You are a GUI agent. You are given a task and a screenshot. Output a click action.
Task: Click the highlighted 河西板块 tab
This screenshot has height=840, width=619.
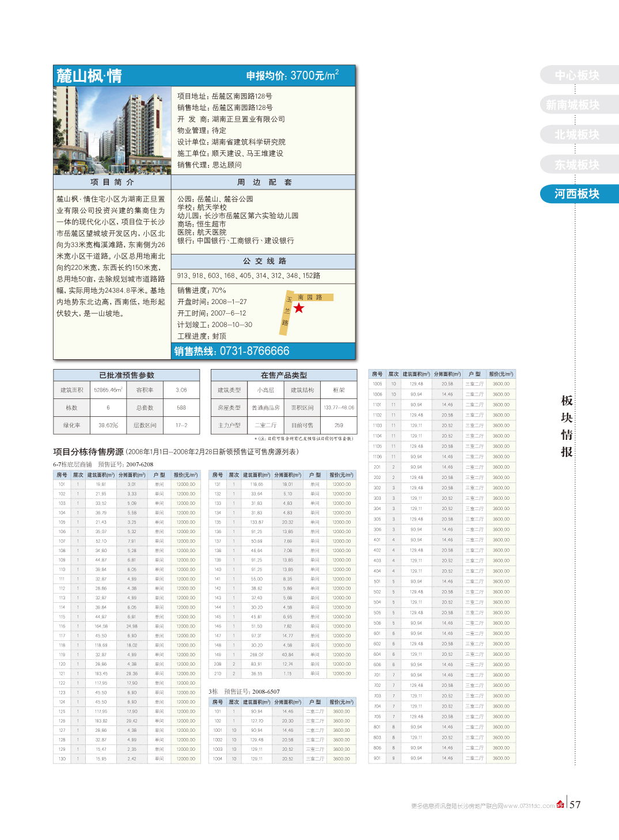(577, 194)
